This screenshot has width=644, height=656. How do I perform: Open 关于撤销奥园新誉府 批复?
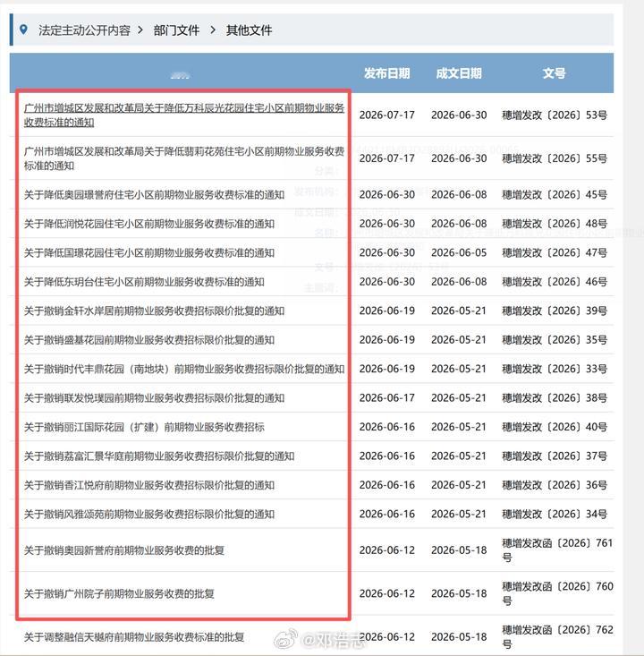(x=123, y=550)
